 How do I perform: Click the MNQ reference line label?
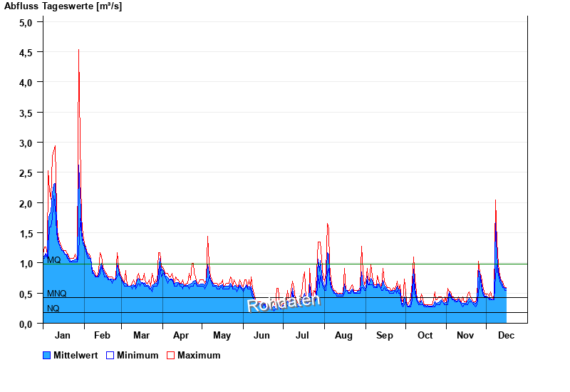pos(57,294)
